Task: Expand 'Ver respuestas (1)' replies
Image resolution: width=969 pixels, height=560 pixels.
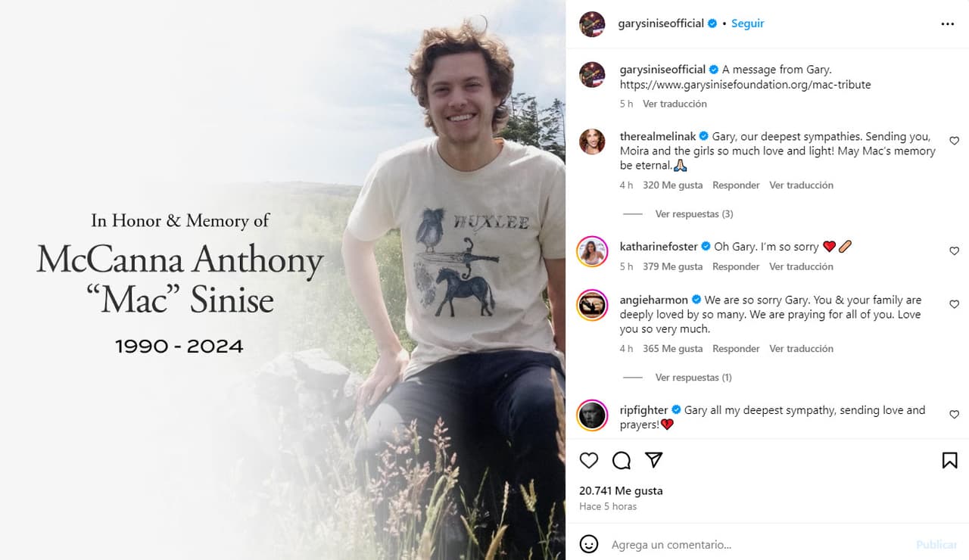Action: click(693, 378)
